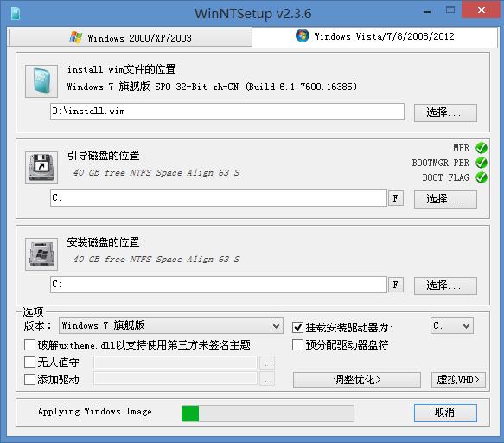This screenshot has height=443, width=504.
Task: Click the MBR green check status icon
Action: click(x=482, y=148)
